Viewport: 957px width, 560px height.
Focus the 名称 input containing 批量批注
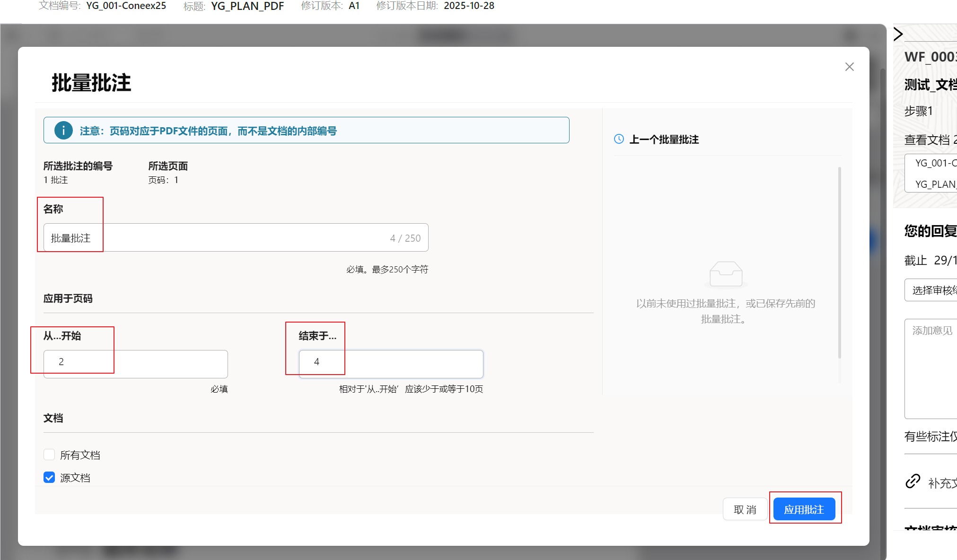click(236, 238)
